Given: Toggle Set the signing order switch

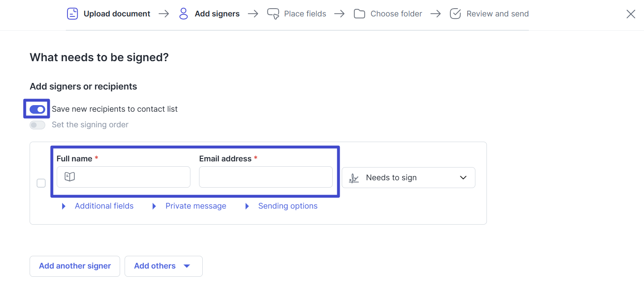Looking at the screenshot, I should (37, 125).
